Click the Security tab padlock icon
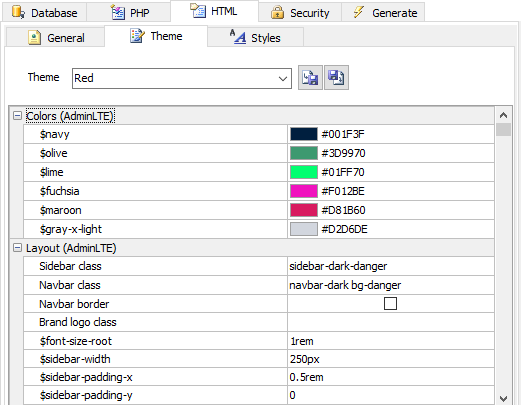Viewport: 521px width, 405px height. 277,13
